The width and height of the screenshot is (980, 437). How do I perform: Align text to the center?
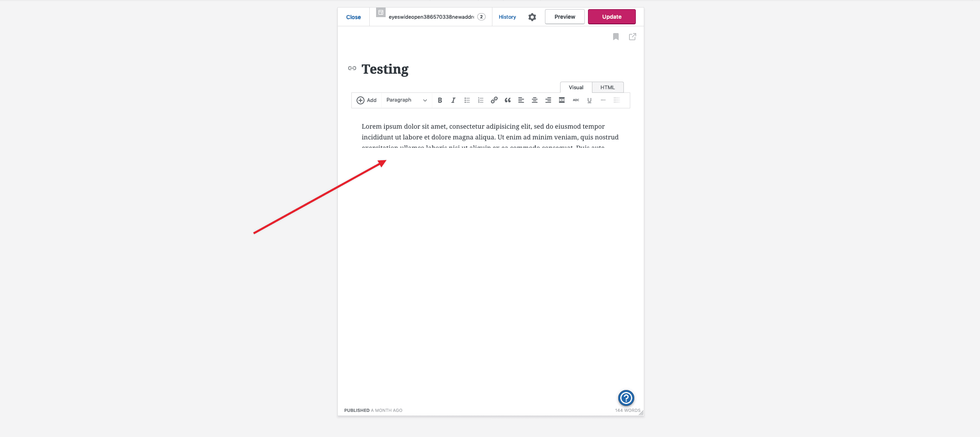click(x=534, y=100)
